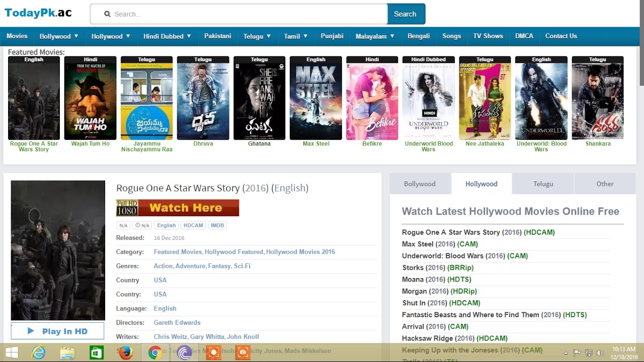Switch to the Telugu tab in sidebar
Image resolution: width=644 pixels, height=362 pixels.
point(543,184)
